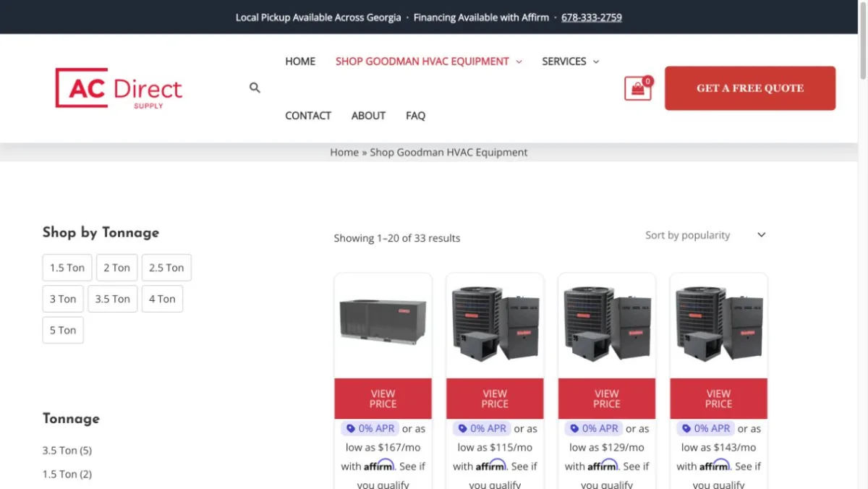Click the AC Direct Supply logo
This screenshot has height=489, width=868.
click(119, 88)
